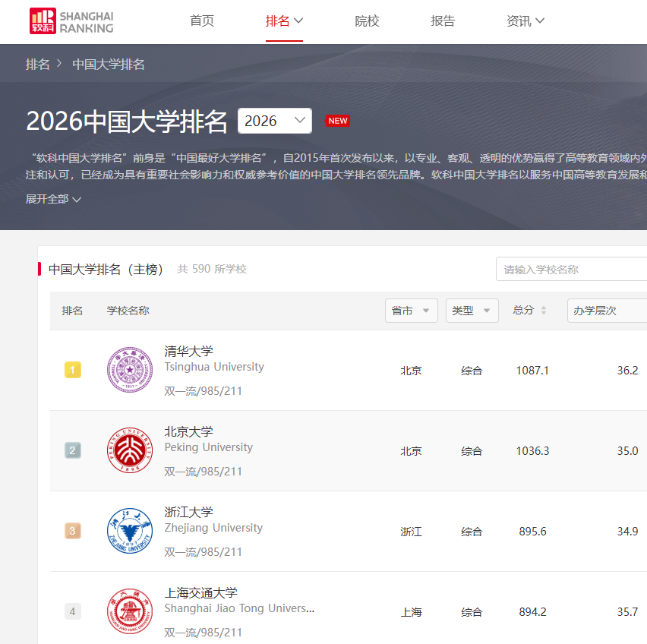Open the 北京大学 school link
647x644 pixels.
point(188,431)
